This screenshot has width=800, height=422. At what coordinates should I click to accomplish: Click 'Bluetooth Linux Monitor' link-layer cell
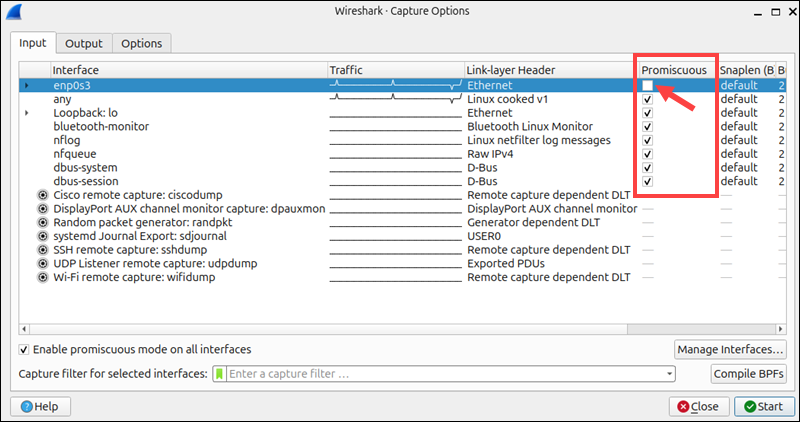coord(530,127)
